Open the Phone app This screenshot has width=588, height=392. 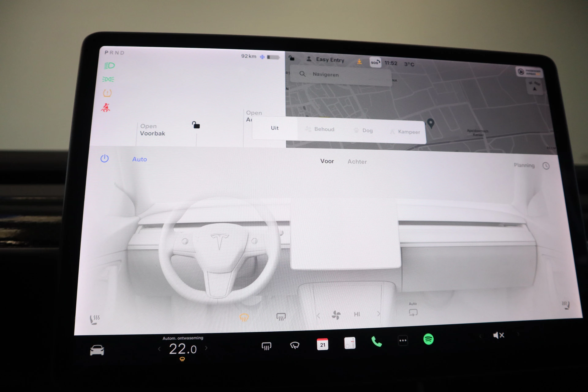pos(376,341)
